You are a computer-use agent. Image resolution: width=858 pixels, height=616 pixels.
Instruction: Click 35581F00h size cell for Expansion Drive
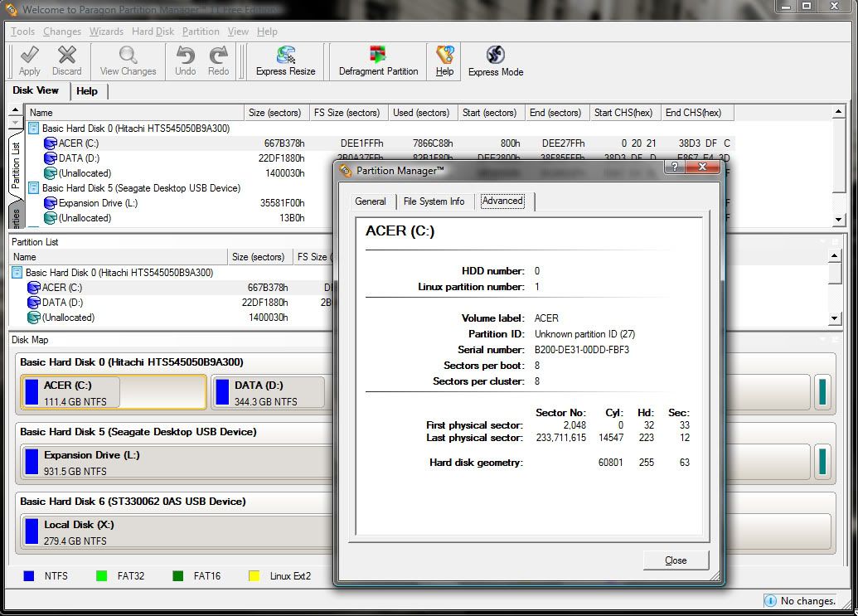(x=282, y=203)
